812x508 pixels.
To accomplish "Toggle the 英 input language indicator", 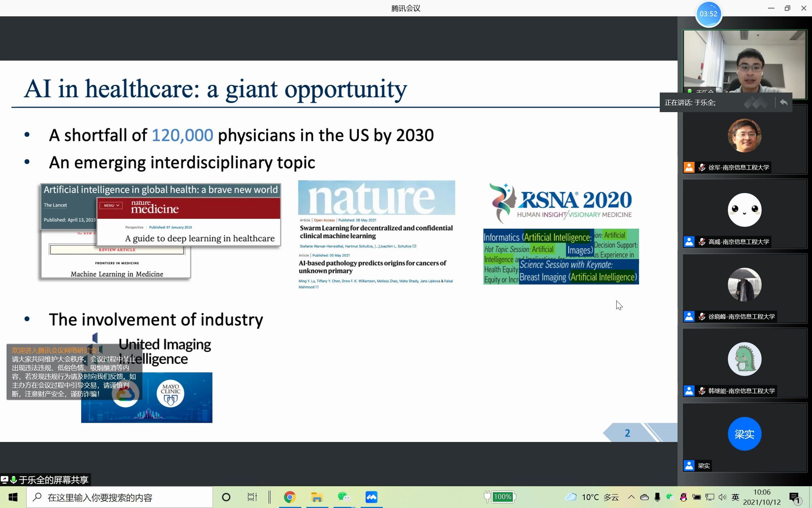I will (735, 497).
